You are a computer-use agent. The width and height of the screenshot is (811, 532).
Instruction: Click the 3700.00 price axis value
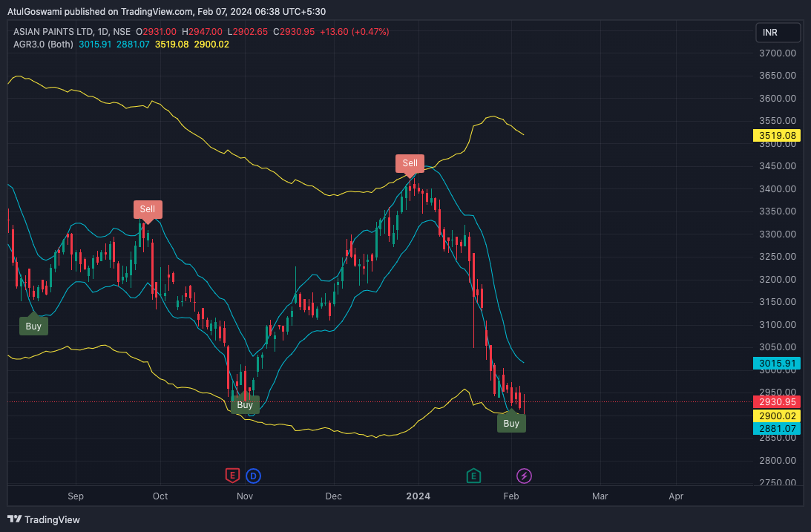coord(778,53)
